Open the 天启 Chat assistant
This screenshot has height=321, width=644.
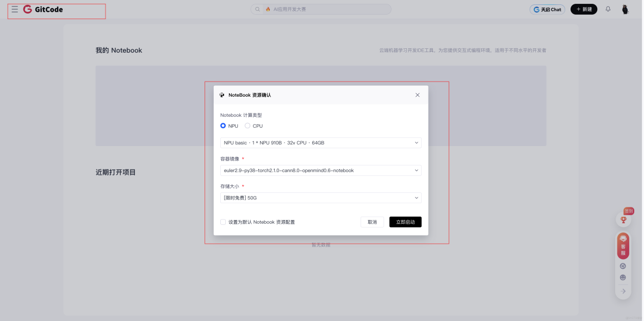[547, 9]
